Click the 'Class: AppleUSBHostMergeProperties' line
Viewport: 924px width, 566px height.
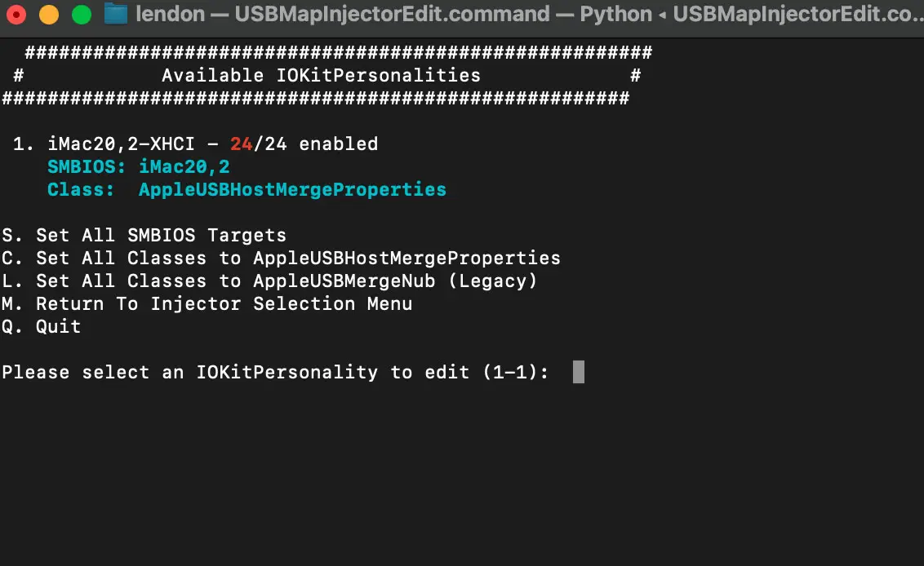tap(247, 190)
